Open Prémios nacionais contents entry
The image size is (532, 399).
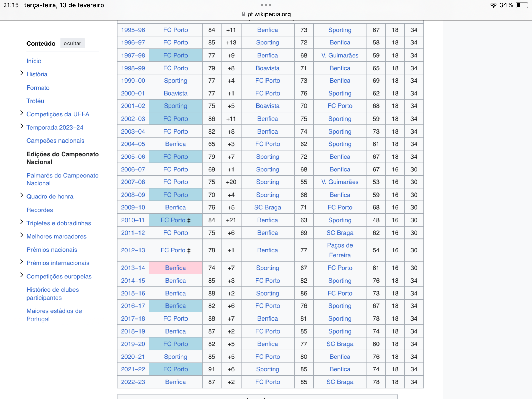pyautogui.click(x=52, y=250)
